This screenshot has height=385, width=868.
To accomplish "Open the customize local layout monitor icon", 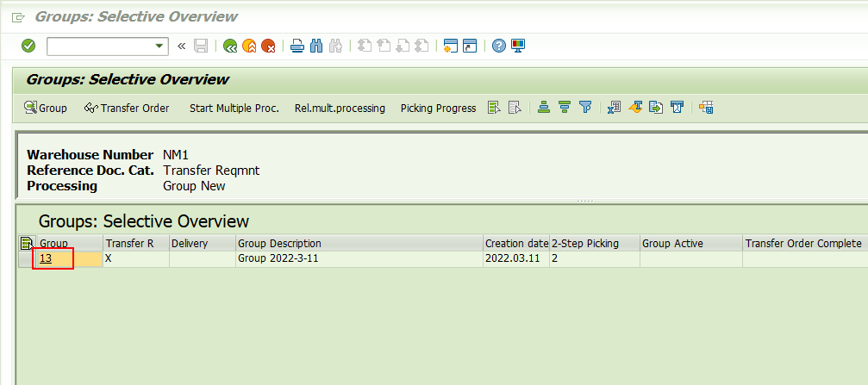I will tap(518, 46).
